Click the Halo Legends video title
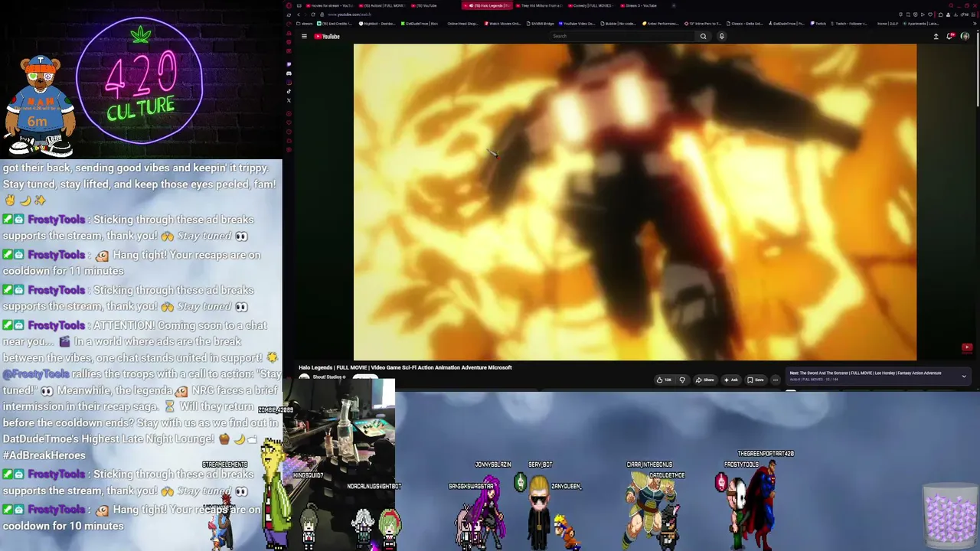The image size is (980, 551). point(405,367)
